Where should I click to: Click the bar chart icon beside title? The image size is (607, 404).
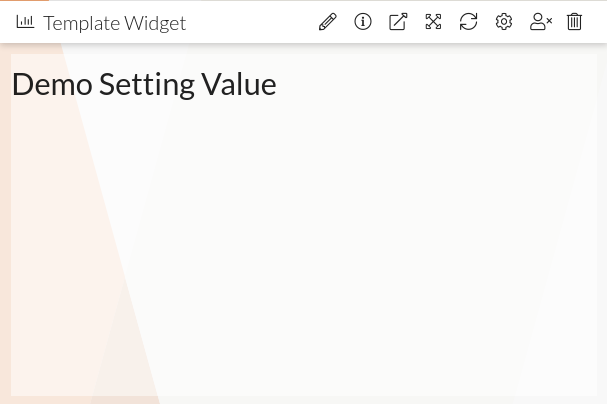(x=25, y=22)
